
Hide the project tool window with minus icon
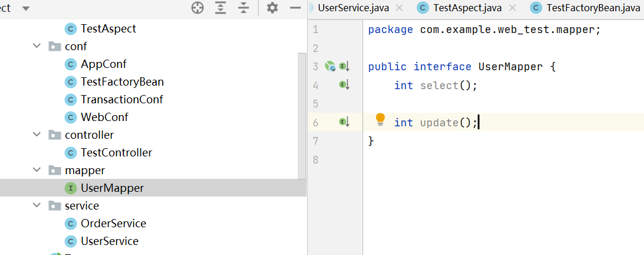click(296, 8)
